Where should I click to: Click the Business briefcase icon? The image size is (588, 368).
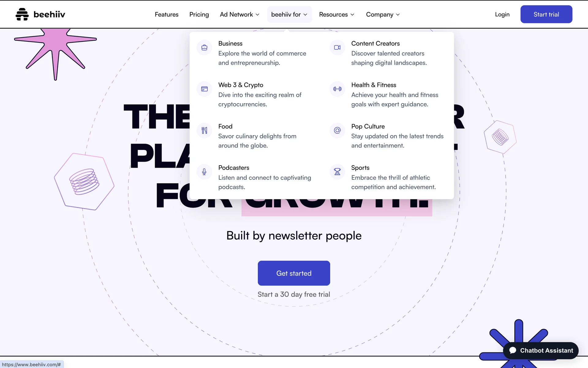click(x=204, y=48)
